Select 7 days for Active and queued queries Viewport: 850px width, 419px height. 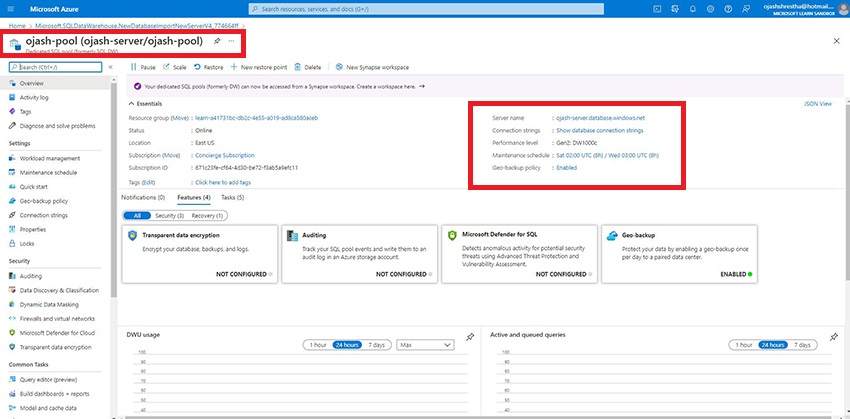[802, 345]
